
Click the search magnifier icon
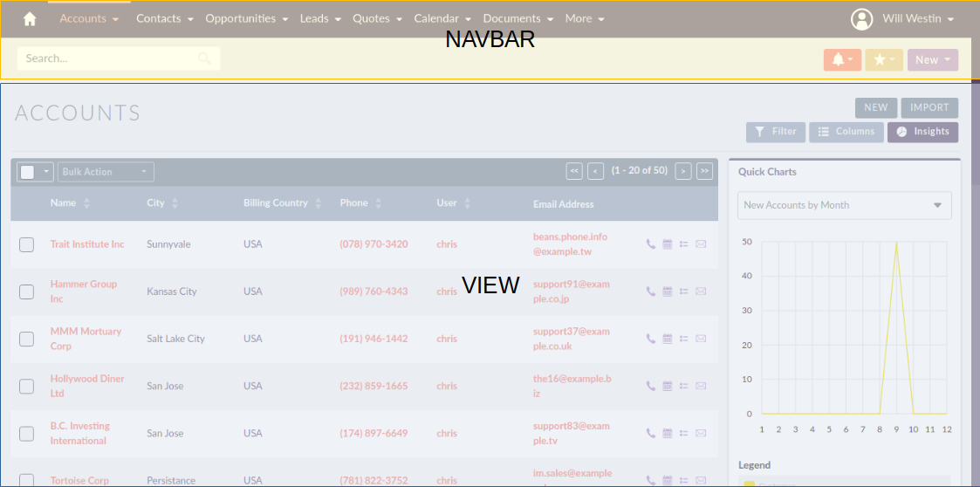(x=203, y=58)
